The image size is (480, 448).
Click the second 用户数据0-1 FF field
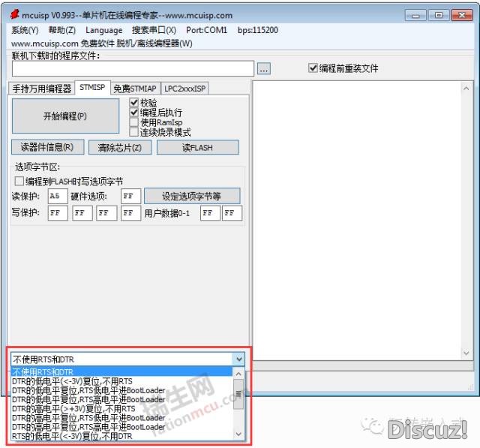tap(232, 213)
